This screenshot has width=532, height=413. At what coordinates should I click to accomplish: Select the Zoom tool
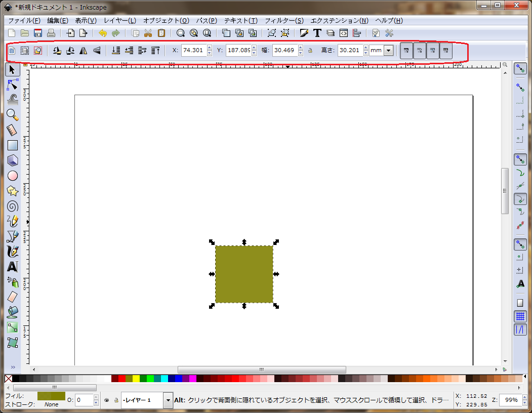click(12, 115)
